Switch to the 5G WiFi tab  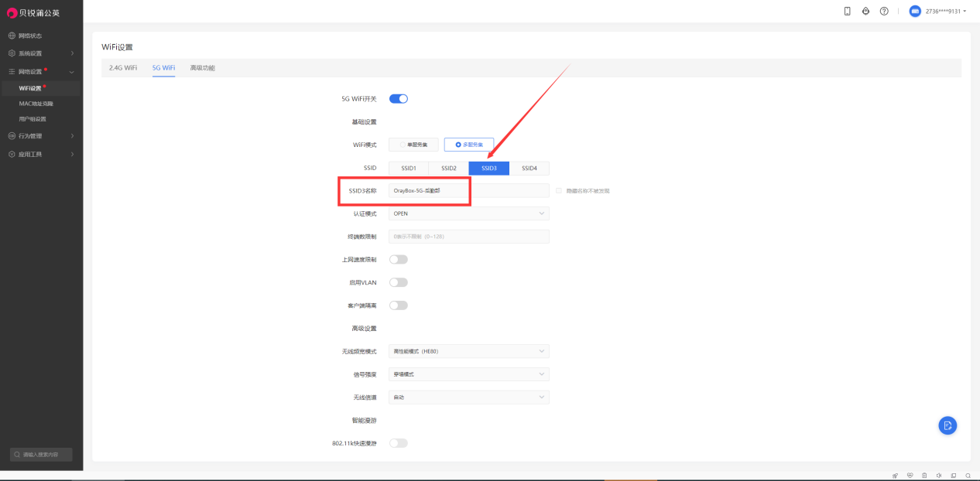click(x=163, y=68)
